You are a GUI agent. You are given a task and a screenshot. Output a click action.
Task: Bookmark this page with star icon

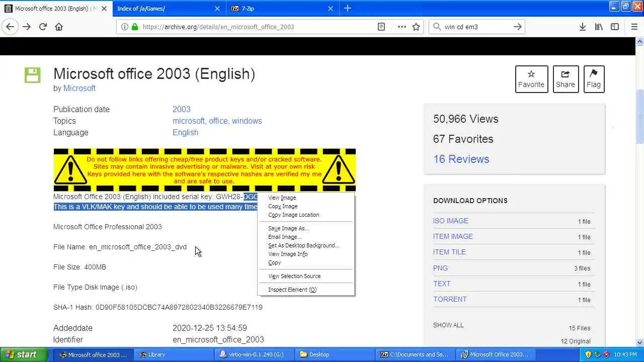click(416, 27)
